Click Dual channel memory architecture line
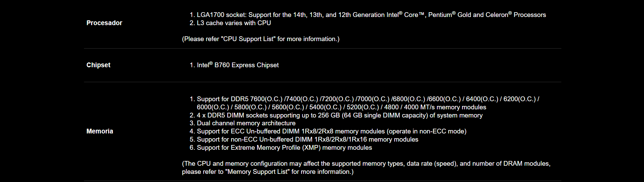644x182 pixels. [x=246, y=123]
